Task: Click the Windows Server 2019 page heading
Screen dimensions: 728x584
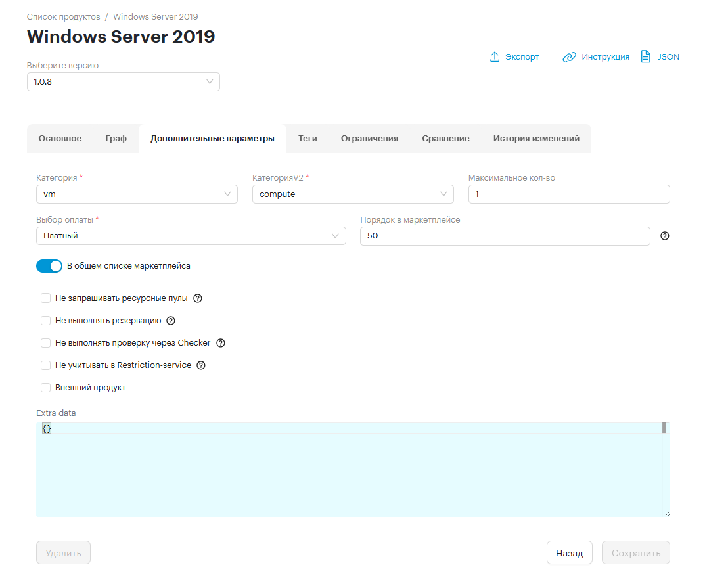Action: tap(121, 37)
